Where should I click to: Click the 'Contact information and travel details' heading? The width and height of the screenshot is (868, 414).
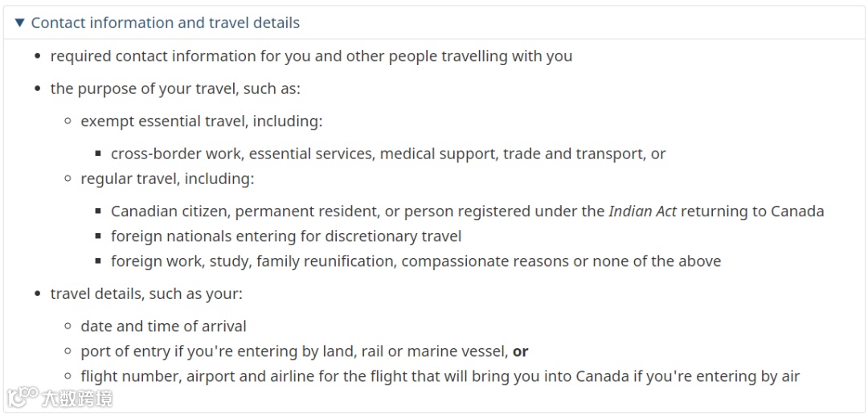(165, 23)
